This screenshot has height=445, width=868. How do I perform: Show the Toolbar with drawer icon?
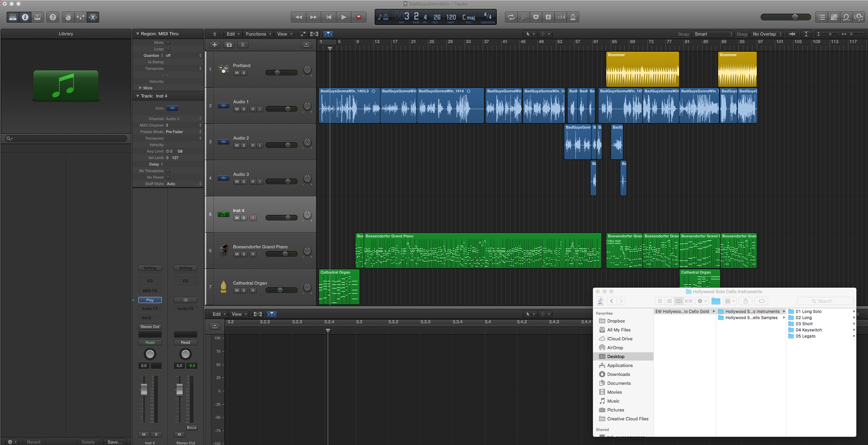click(x=38, y=17)
